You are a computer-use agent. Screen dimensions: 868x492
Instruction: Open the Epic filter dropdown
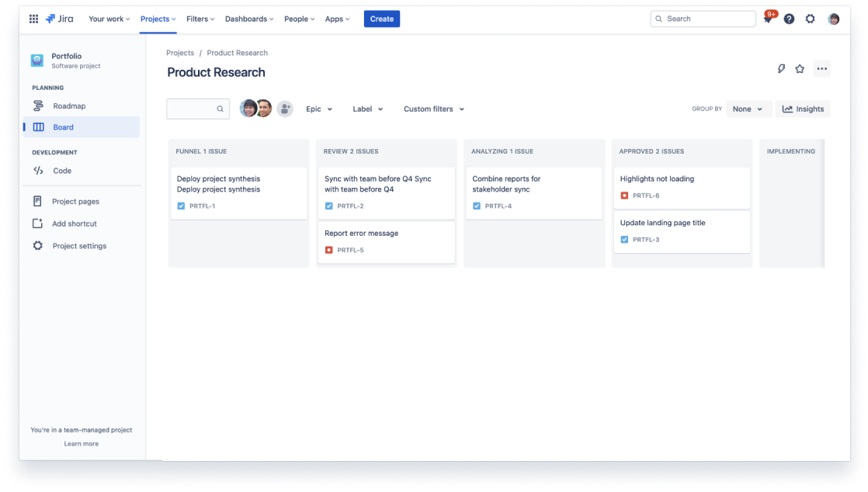(x=318, y=109)
